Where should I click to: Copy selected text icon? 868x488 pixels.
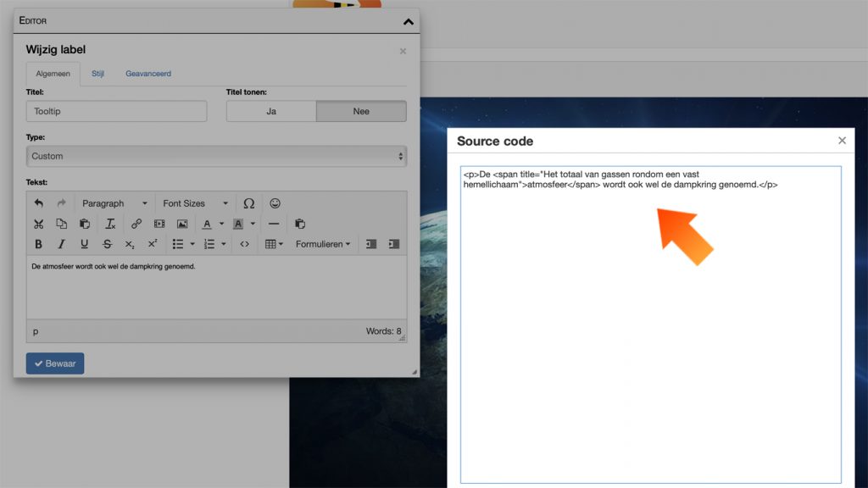61,224
